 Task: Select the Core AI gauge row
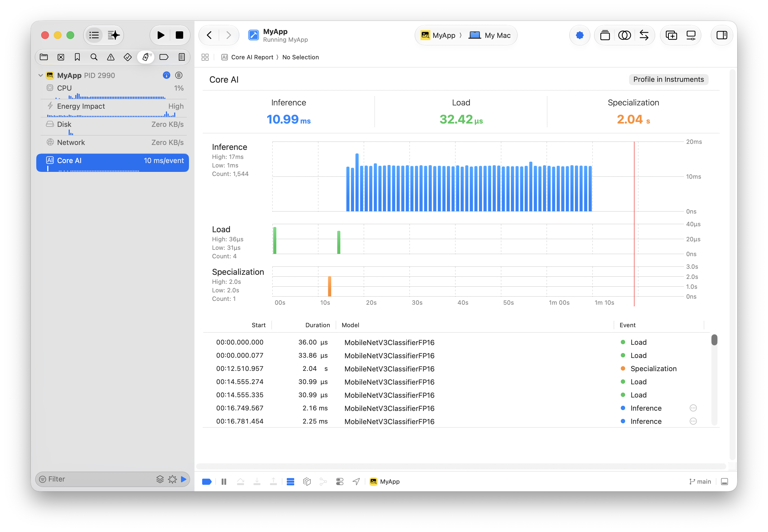coord(113,163)
